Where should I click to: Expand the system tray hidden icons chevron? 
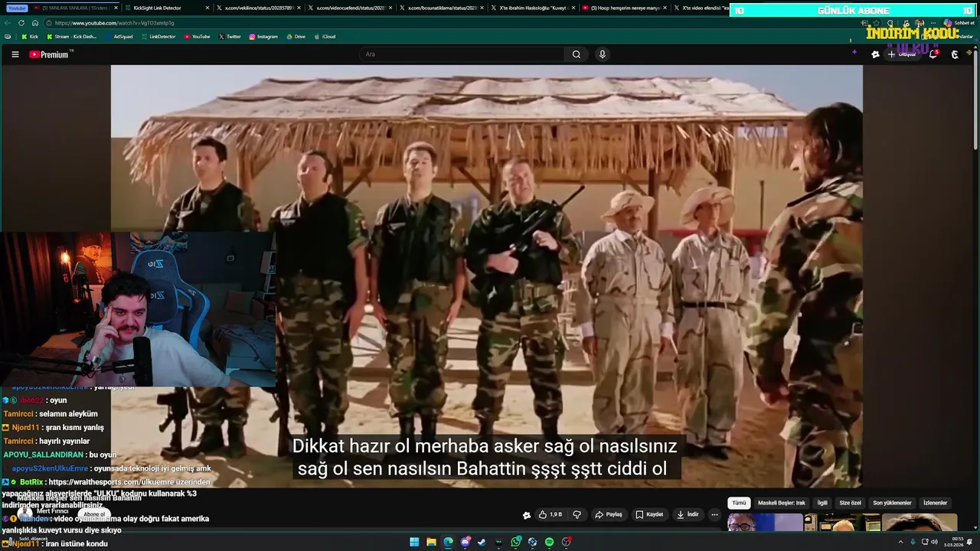901,542
